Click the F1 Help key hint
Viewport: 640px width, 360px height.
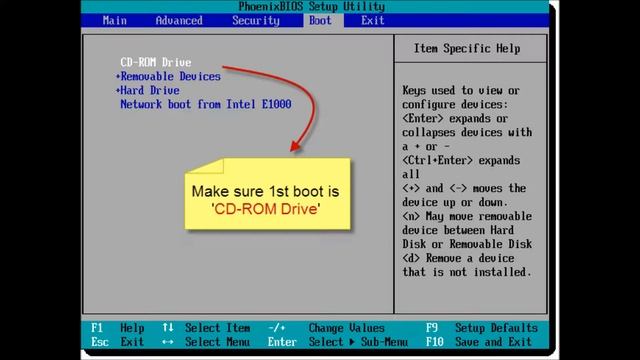tap(118, 328)
